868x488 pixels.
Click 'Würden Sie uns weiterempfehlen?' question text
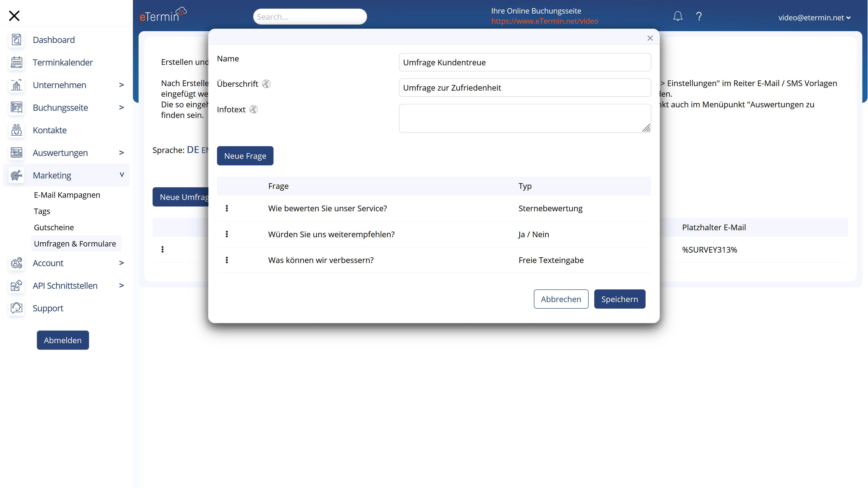click(331, 234)
